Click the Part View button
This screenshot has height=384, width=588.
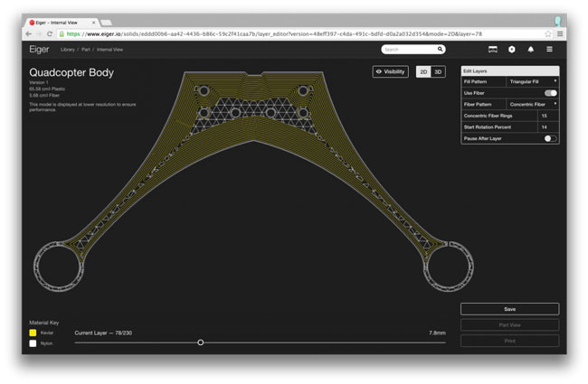coord(510,324)
